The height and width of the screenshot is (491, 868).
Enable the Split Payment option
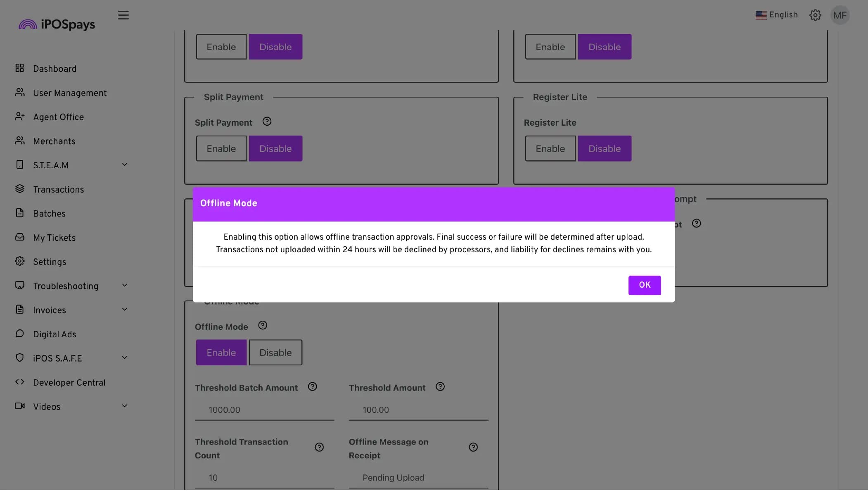tap(221, 149)
